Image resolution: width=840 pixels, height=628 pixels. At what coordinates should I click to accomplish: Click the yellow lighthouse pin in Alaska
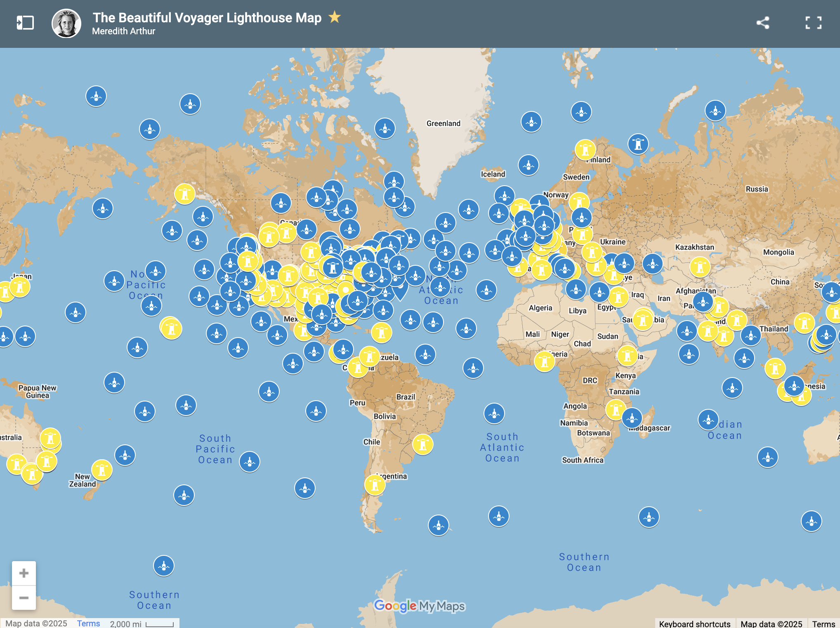click(184, 194)
